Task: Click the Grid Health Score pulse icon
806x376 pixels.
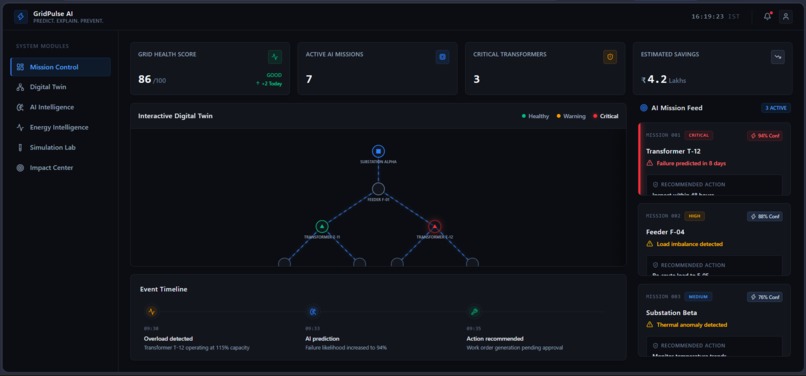Action: tap(275, 57)
